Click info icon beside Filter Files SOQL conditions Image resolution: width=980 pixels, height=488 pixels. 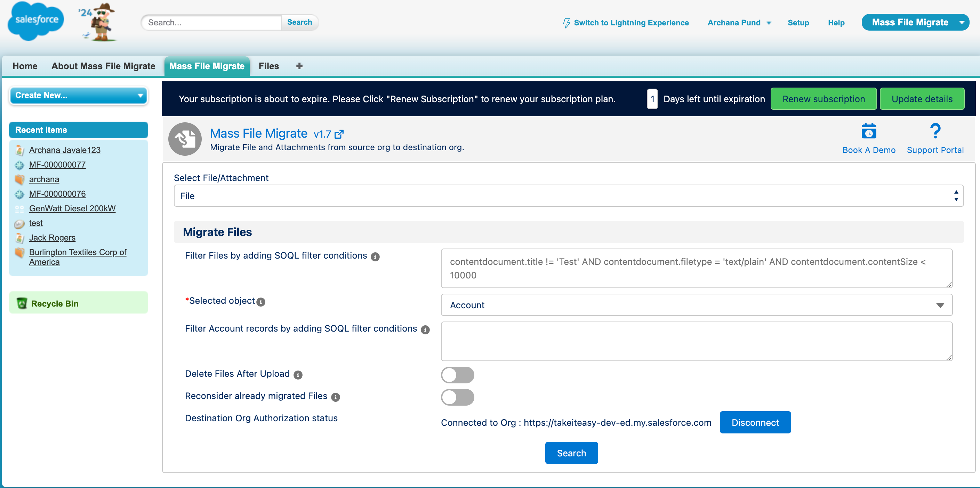tap(375, 257)
